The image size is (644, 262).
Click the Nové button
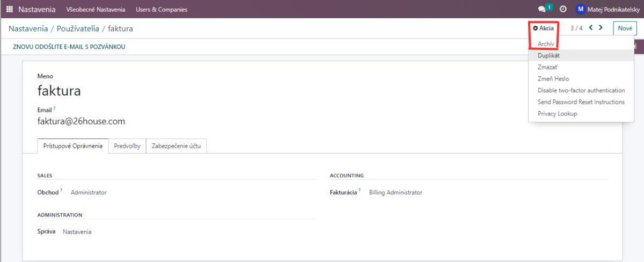click(x=625, y=28)
